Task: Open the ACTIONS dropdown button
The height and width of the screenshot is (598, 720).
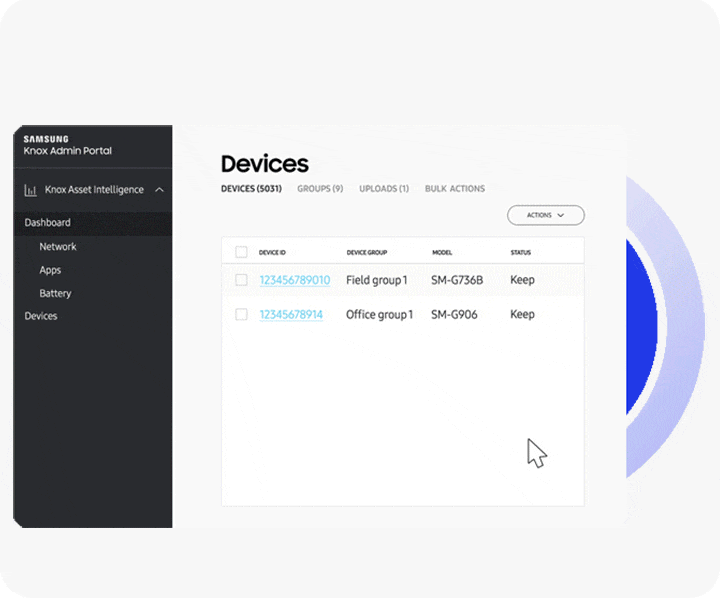Action: [x=546, y=215]
